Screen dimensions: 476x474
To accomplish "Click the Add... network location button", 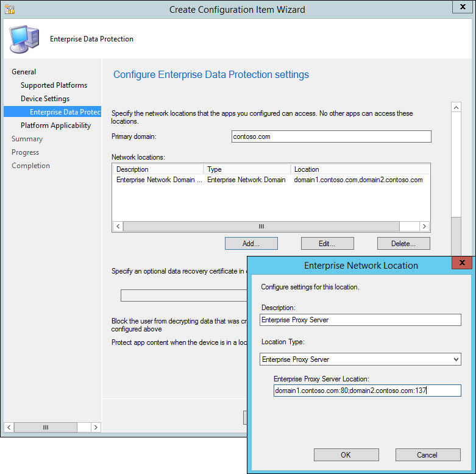I will pos(251,244).
